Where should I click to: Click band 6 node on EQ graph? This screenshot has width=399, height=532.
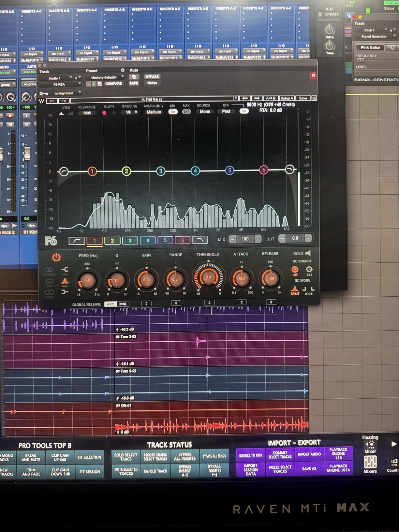tap(264, 170)
